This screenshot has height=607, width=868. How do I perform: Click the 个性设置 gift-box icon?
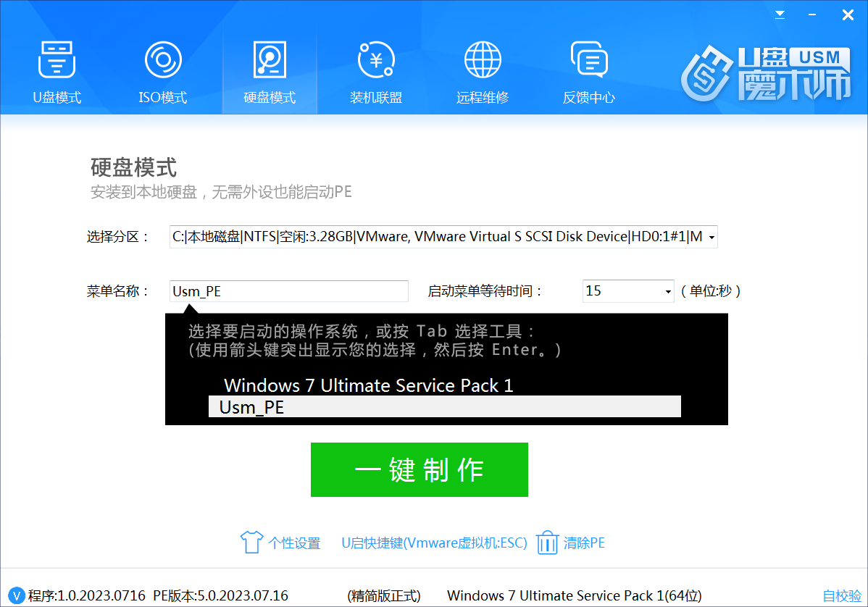tap(249, 542)
